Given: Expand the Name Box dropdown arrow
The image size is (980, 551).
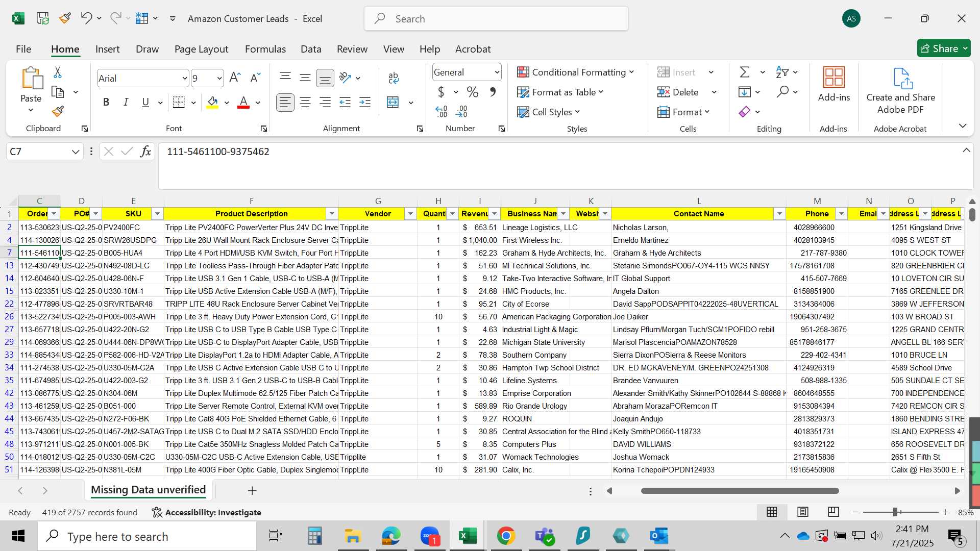Looking at the screenshot, I should 76,152.
